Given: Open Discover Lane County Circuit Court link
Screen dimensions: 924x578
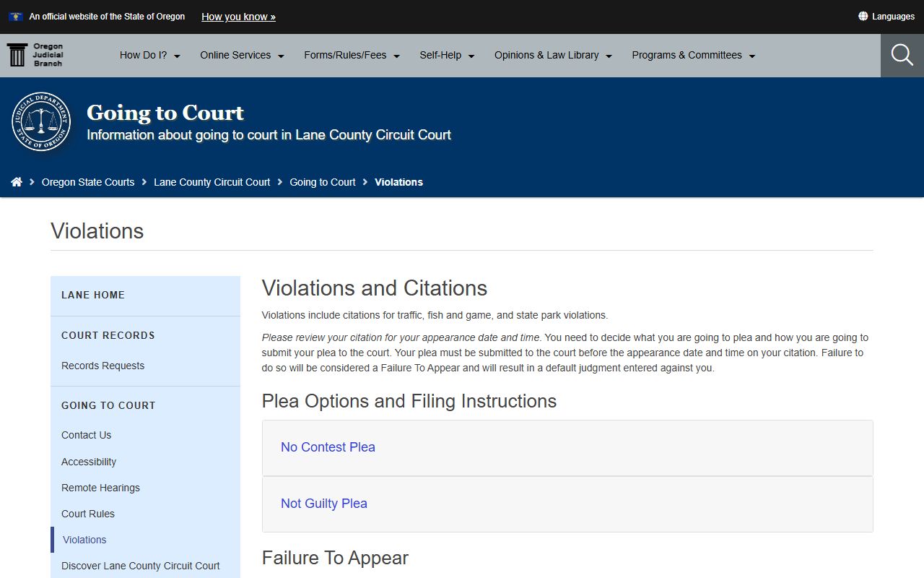Looking at the screenshot, I should pyautogui.click(x=141, y=566).
